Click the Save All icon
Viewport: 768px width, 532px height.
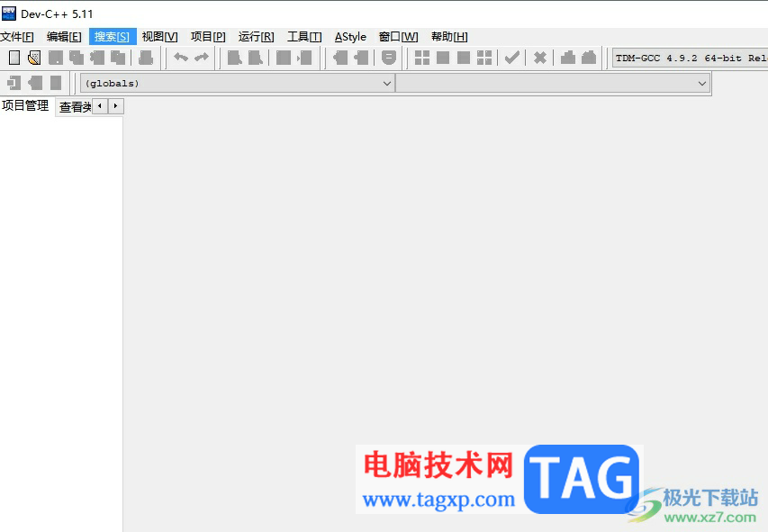[x=77, y=58]
